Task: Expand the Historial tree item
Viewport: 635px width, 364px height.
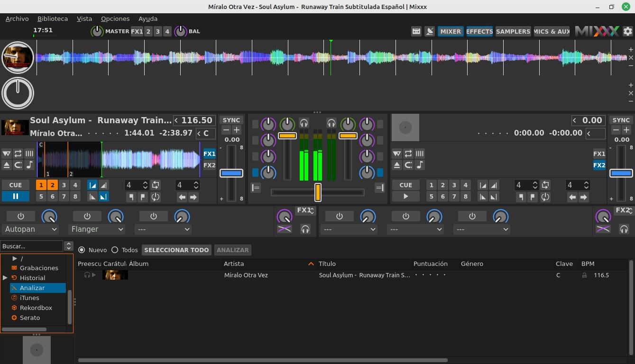Action: [5, 278]
